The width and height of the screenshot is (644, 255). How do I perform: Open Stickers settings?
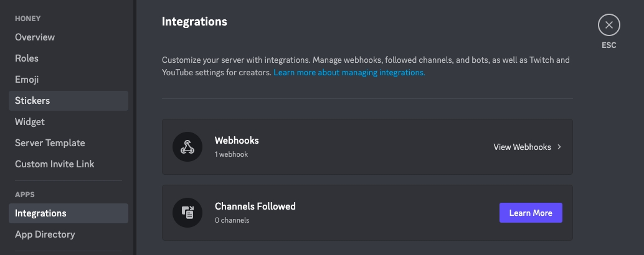tap(68, 100)
